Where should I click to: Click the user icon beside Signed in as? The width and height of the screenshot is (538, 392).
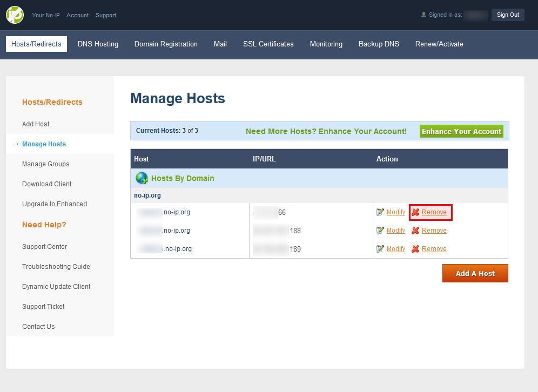pos(423,15)
